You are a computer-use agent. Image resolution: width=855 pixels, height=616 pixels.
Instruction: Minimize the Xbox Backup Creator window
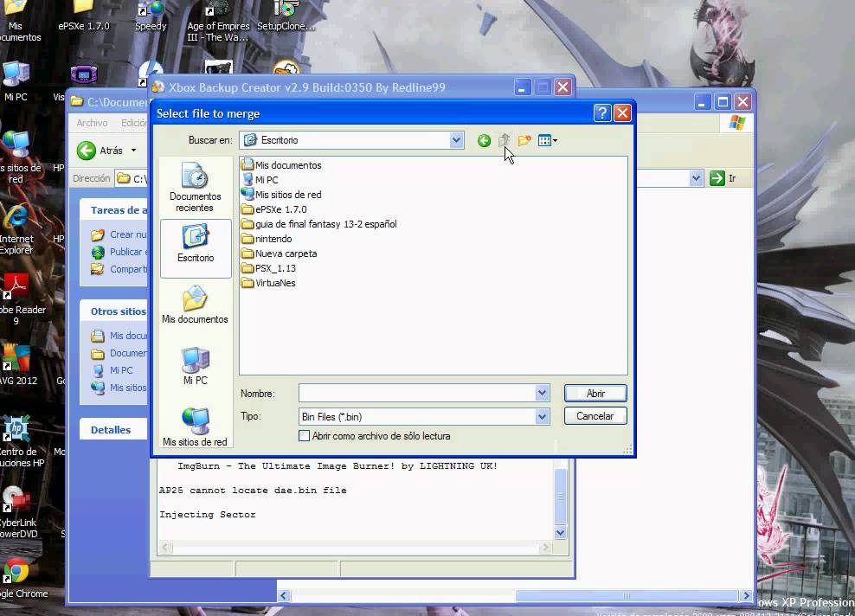click(x=522, y=87)
